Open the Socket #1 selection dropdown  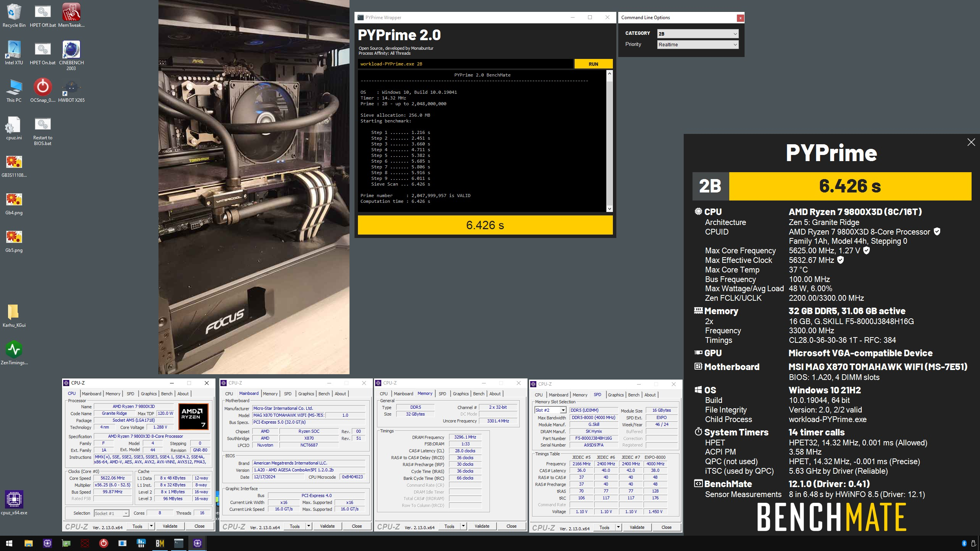[x=111, y=513]
